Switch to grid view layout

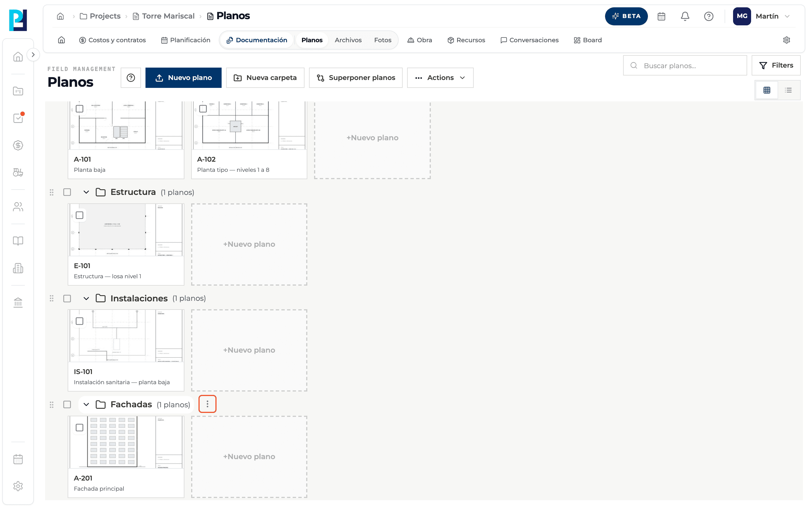tap(767, 90)
